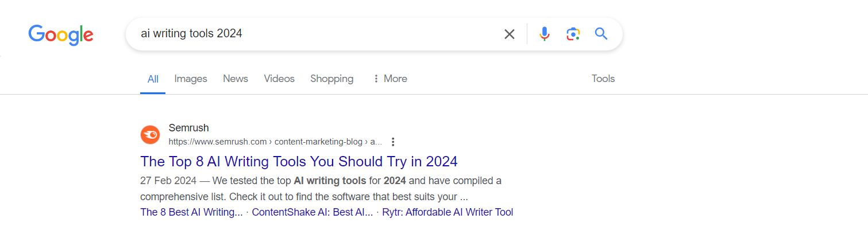Viewport: 868px width, 234px height.
Task: Open the search Tools filters
Action: point(603,79)
